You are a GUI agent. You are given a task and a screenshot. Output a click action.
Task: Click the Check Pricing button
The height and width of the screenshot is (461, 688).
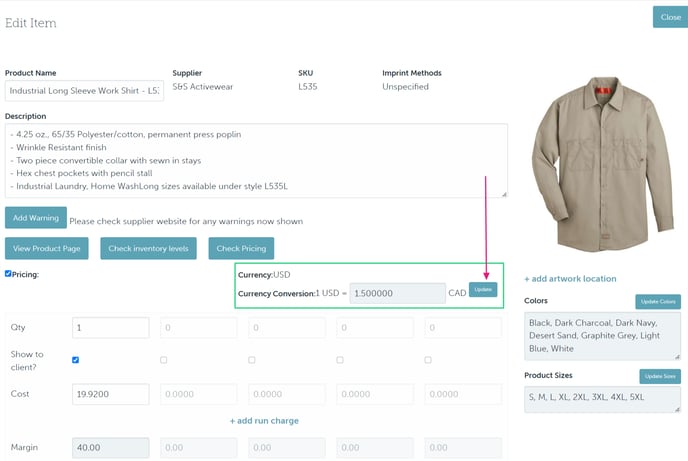(241, 248)
